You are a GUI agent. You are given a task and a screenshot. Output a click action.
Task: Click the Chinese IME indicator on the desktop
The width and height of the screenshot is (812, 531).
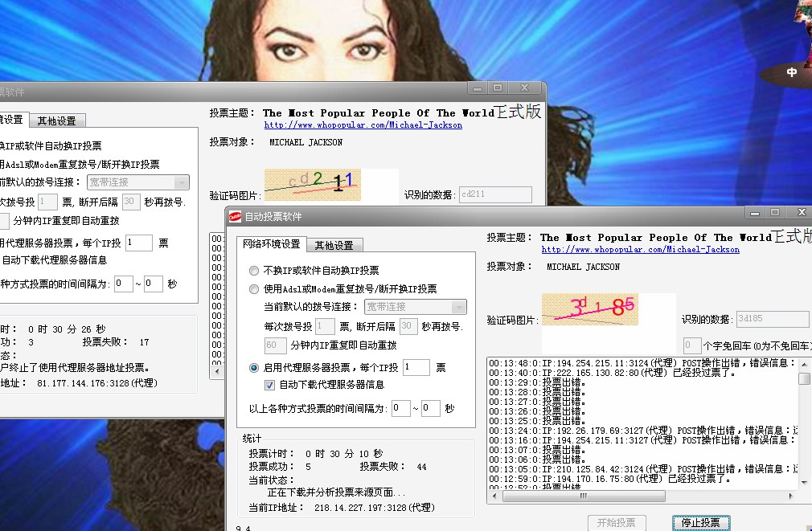tap(792, 72)
